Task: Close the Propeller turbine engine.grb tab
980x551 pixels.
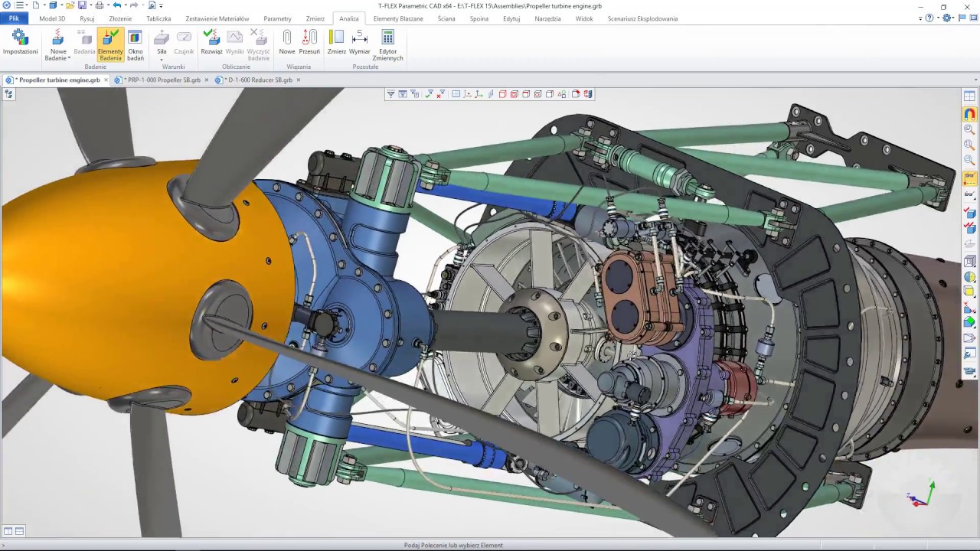Action: [106, 80]
